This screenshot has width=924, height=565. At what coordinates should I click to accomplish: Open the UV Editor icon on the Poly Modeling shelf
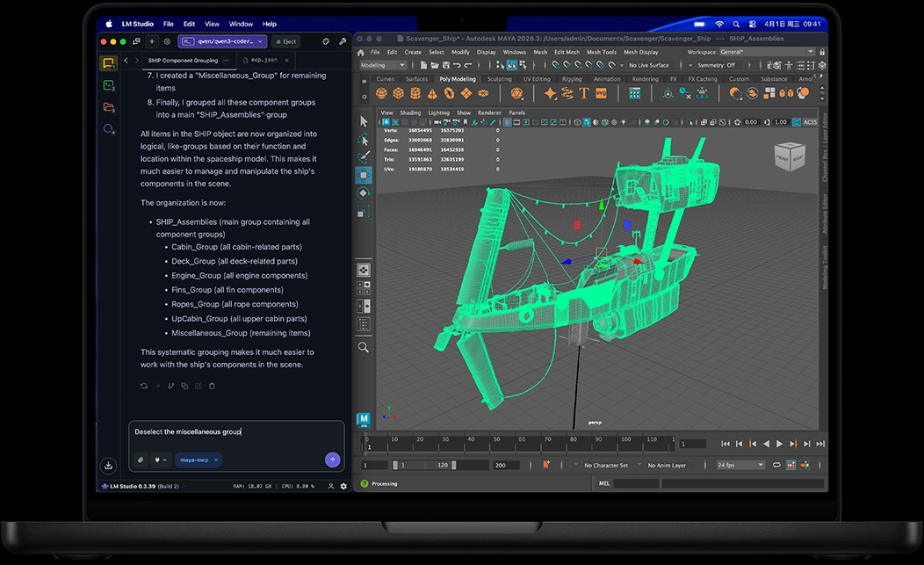[x=633, y=93]
